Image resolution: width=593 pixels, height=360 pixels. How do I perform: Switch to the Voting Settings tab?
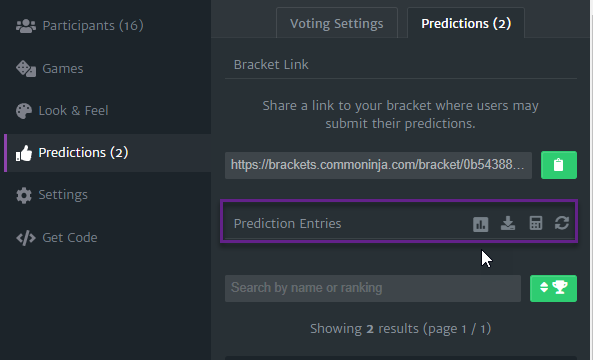tap(337, 23)
